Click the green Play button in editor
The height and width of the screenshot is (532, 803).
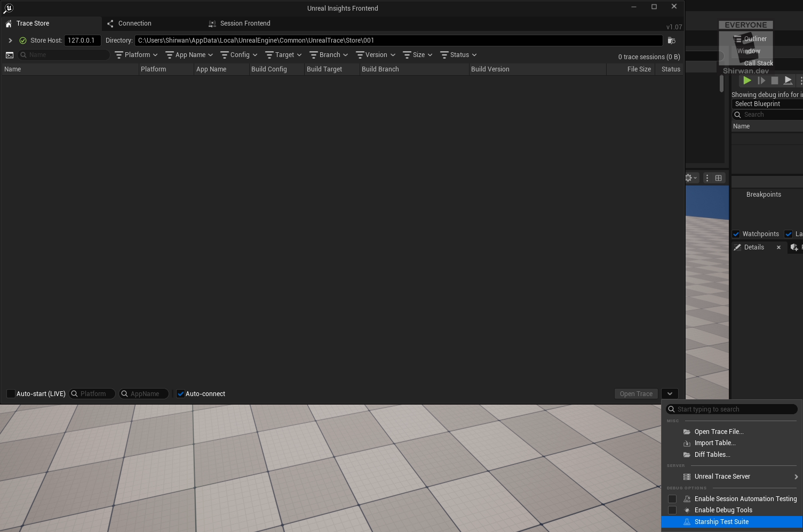point(747,80)
